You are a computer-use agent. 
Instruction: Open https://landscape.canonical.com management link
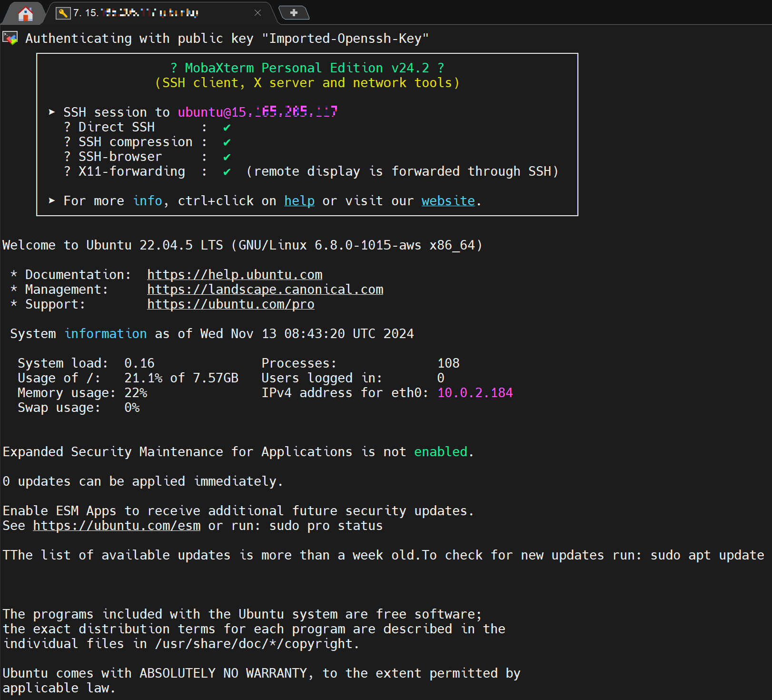click(265, 290)
